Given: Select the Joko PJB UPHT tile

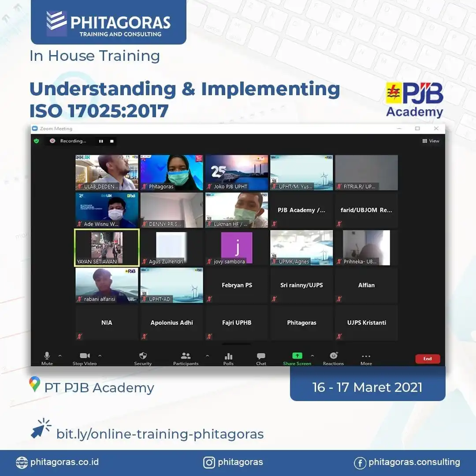Looking at the screenshot, I should coord(237,172).
